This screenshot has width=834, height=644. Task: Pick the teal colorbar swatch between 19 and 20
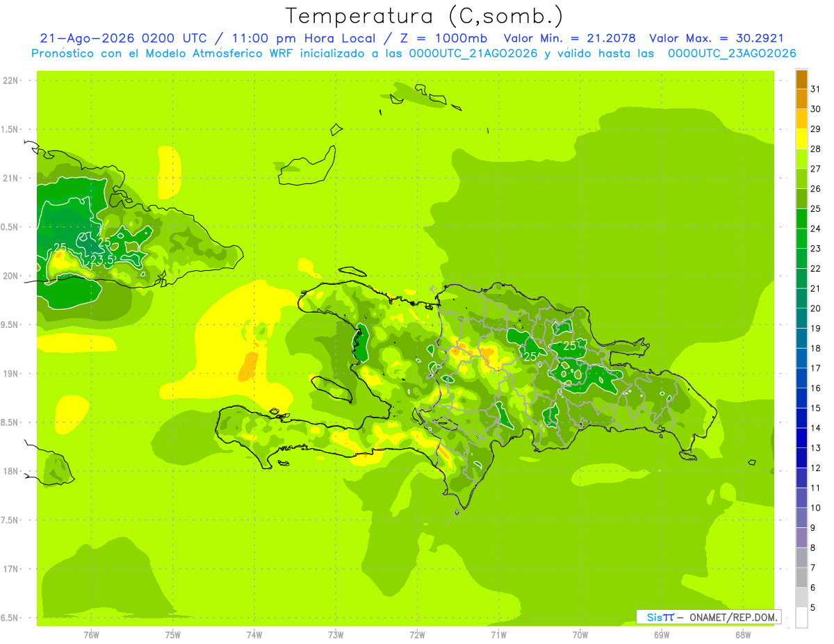(x=801, y=319)
